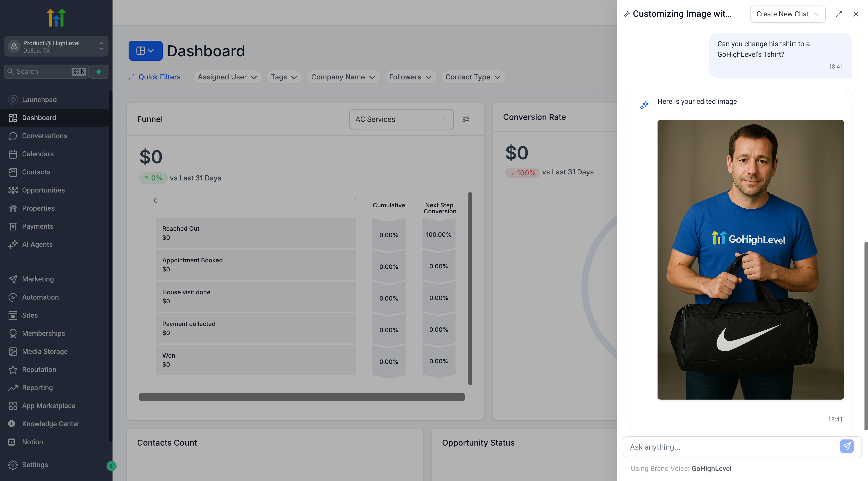The height and width of the screenshot is (481, 868).
Task: Open Media Storage in the sidebar
Action: 44,351
